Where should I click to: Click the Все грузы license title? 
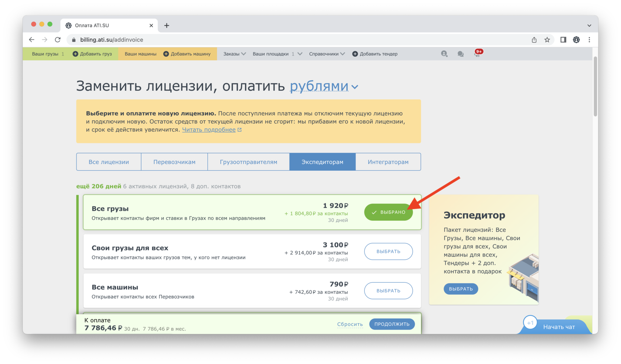110,209
